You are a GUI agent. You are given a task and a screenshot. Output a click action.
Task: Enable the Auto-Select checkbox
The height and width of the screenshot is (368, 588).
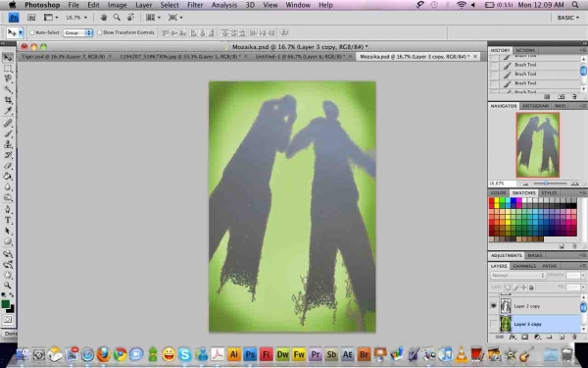[x=32, y=32]
